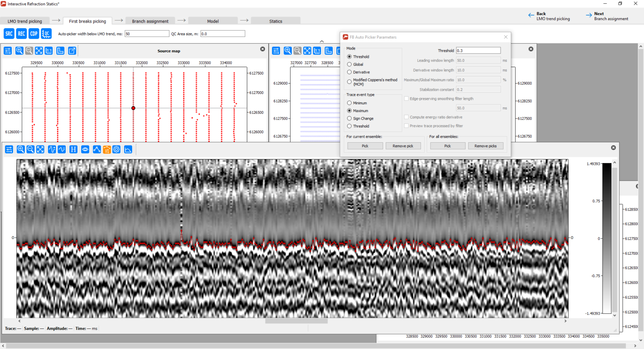Viewport: 644px width, 349px height.
Task: Open the Model workflow tab
Action: tap(213, 21)
